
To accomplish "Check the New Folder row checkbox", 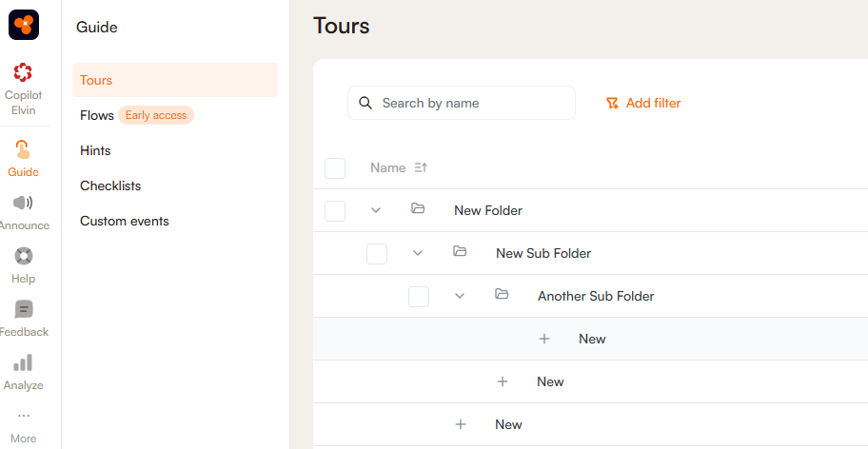I will (x=335, y=211).
